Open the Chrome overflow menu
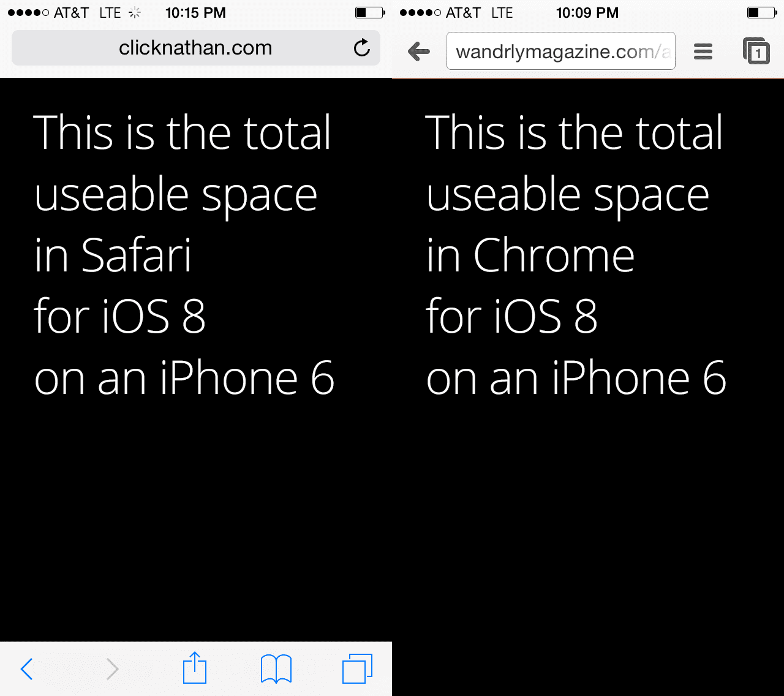Screen dimensions: 784x696 point(703,51)
